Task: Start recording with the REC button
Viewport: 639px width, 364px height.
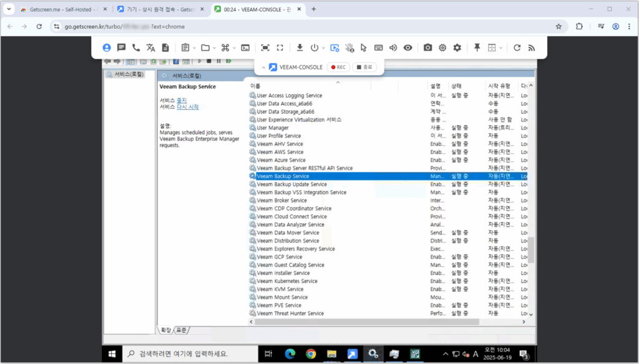Action: coord(338,67)
